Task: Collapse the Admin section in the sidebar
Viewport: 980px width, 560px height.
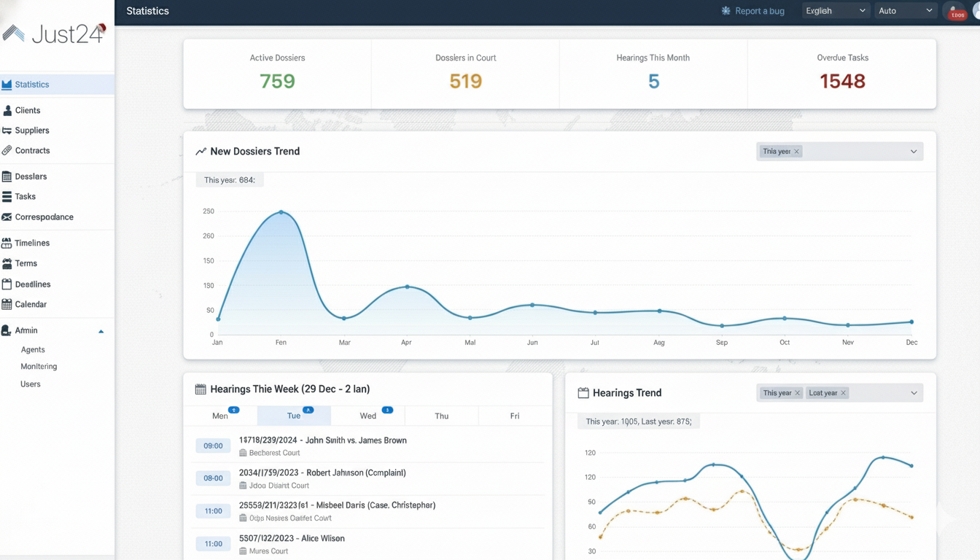Action: click(101, 330)
